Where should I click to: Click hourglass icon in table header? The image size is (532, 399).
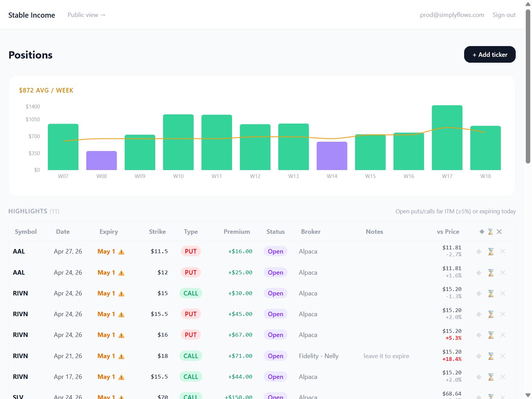[490, 232]
